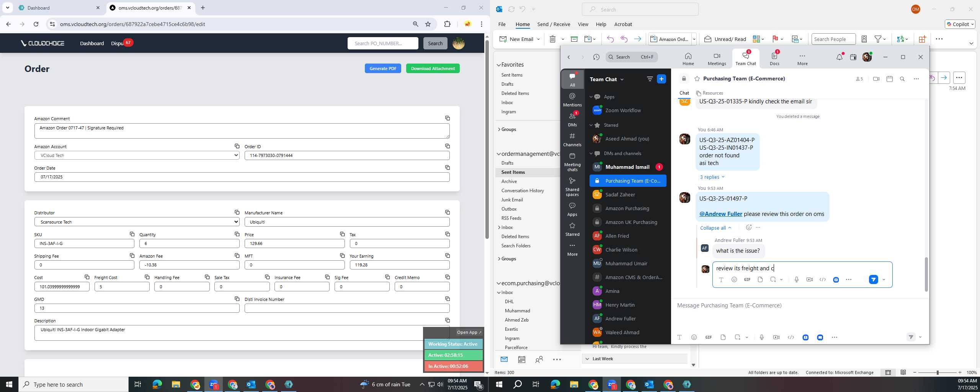The image size is (980, 392).
Task: Switch to Resources tab in chat
Action: pos(709,93)
